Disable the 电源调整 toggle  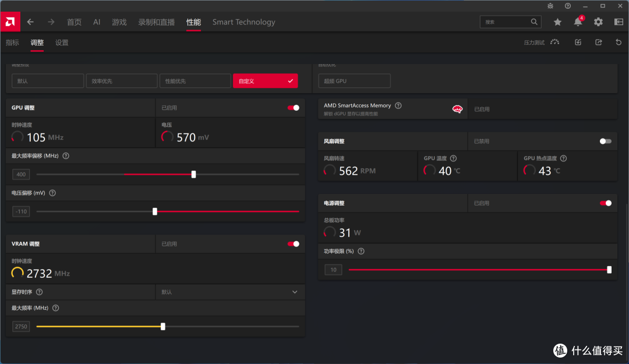click(x=605, y=203)
